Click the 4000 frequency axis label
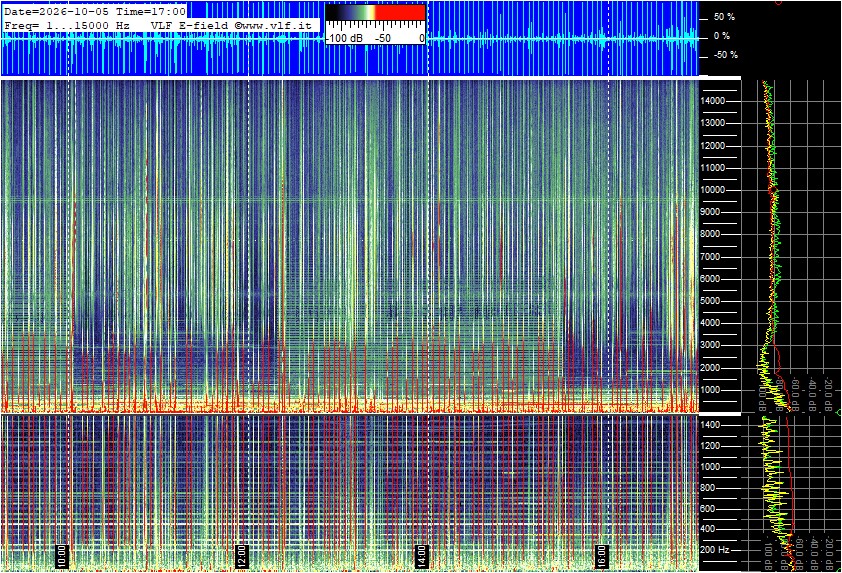 click(x=710, y=323)
